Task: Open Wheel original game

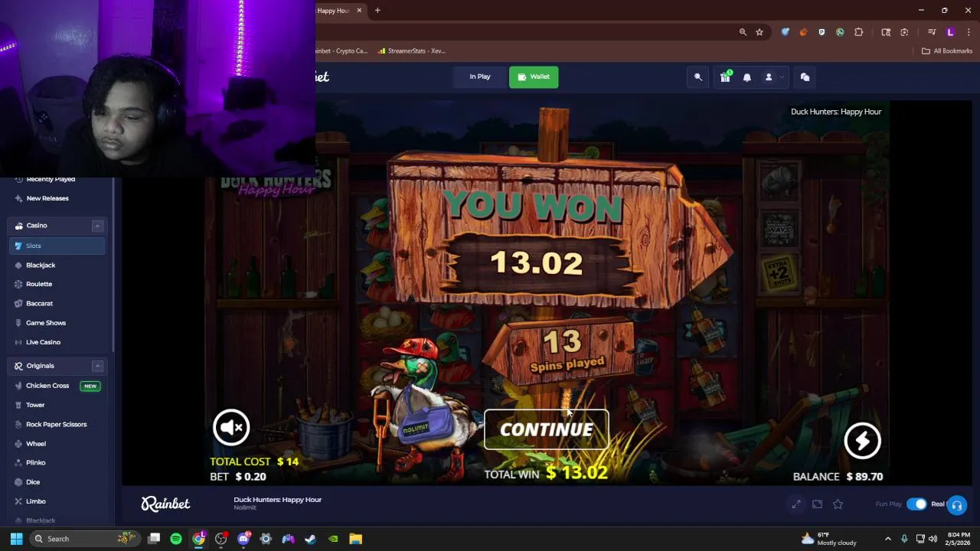Action: (x=36, y=444)
